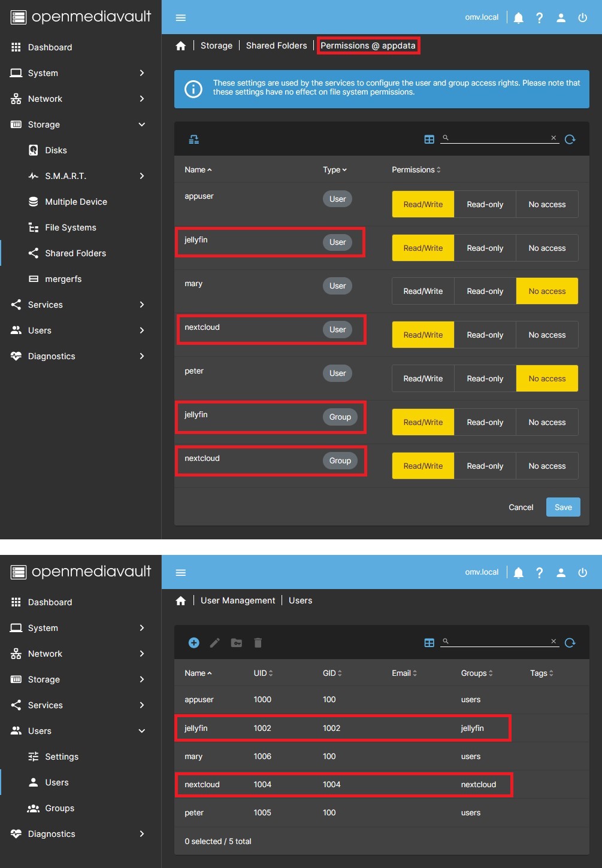The width and height of the screenshot is (602, 868).
Task: Click the pencil edit icon in Users toolbar
Action: (x=214, y=642)
